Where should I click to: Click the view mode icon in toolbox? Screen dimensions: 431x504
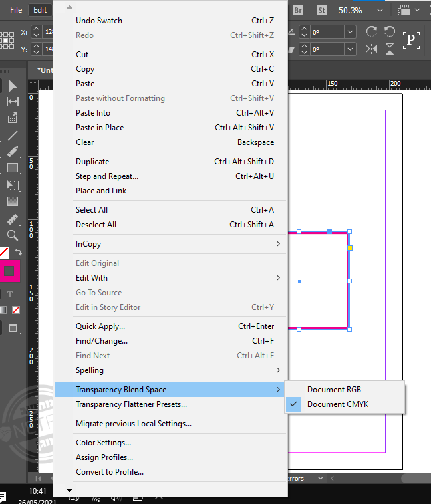click(13, 328)
